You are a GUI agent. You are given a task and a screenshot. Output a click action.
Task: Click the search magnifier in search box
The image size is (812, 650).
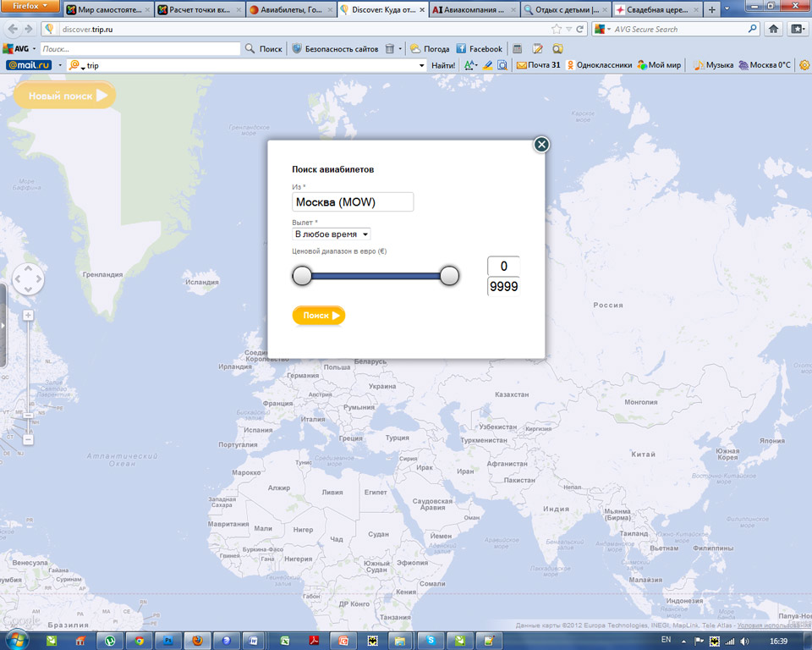(x=753, y=29)
